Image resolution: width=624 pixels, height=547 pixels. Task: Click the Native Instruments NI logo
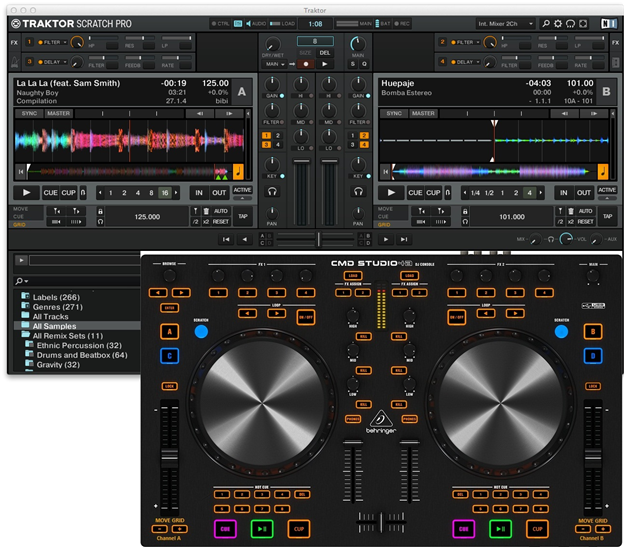point(608,24)
